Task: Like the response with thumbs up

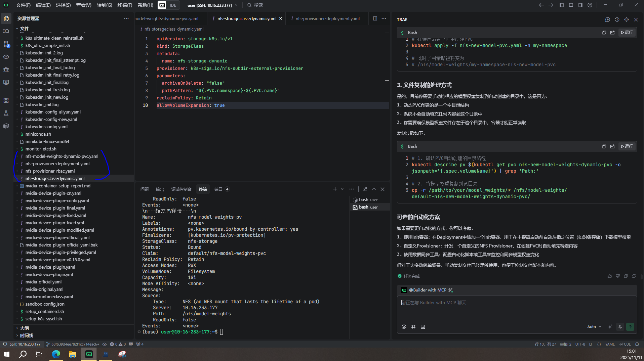Action: tap(609, 276)
